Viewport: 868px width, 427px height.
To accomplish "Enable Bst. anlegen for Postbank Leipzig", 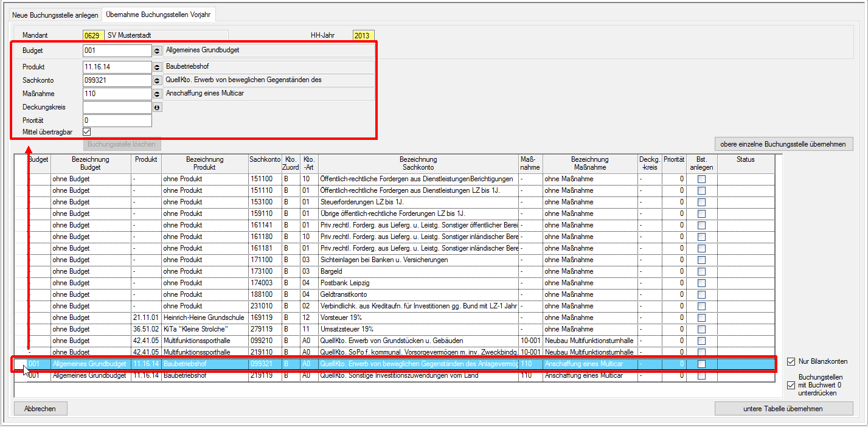I will click(x=701, y=283).
